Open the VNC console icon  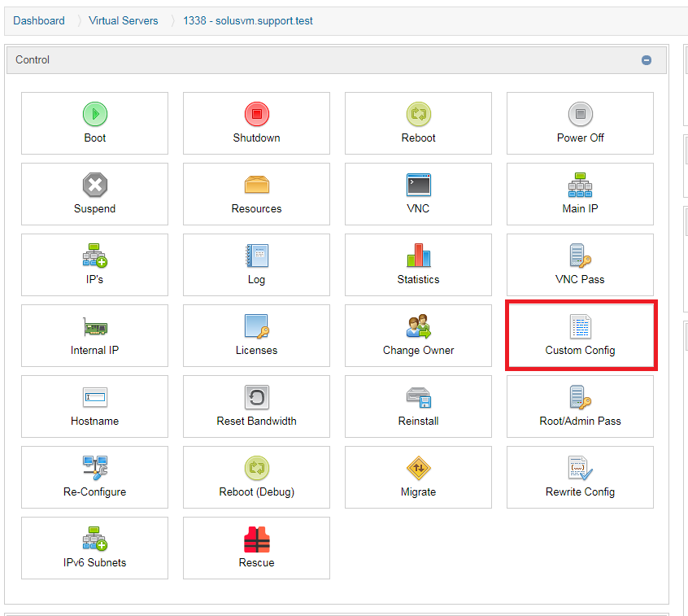418,185
